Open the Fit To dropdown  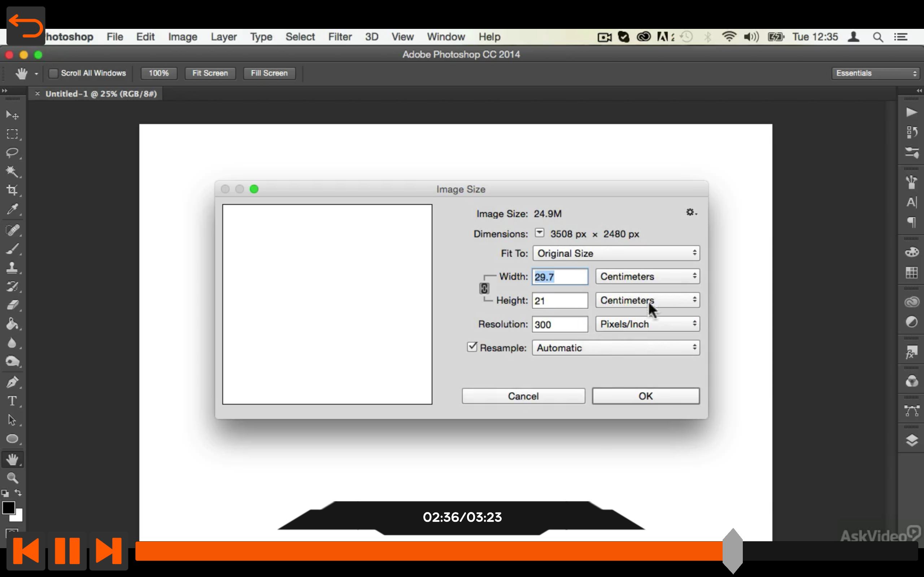point(616,254)
